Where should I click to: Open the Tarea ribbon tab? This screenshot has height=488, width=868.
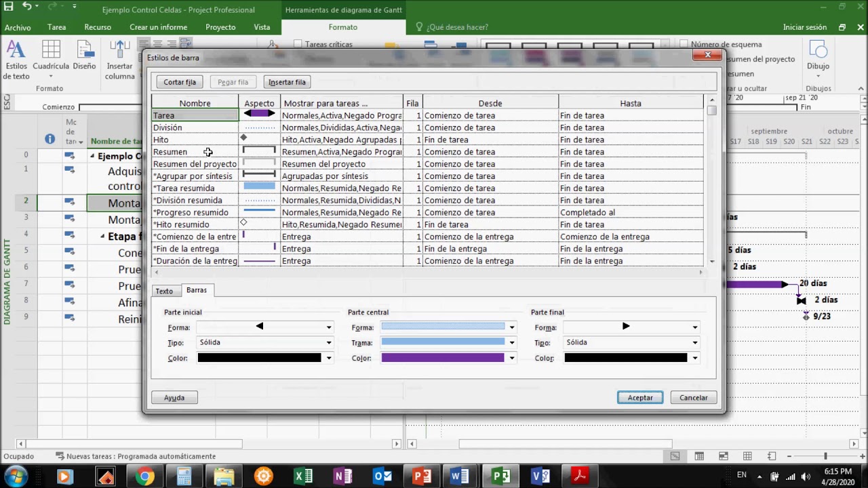57,27
